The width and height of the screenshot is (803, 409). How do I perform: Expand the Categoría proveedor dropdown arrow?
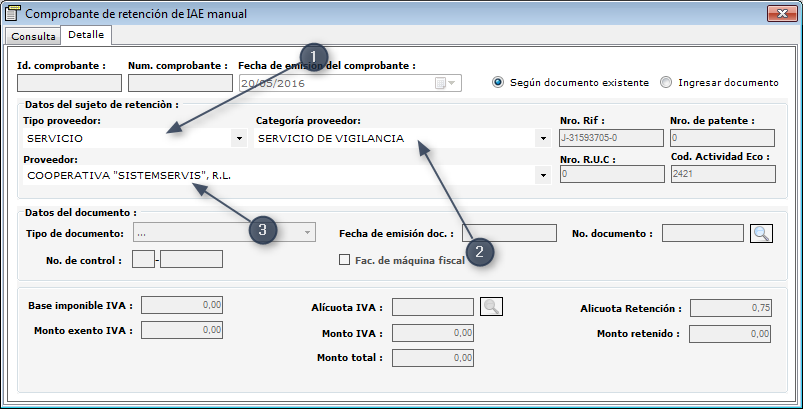[543, 138]
